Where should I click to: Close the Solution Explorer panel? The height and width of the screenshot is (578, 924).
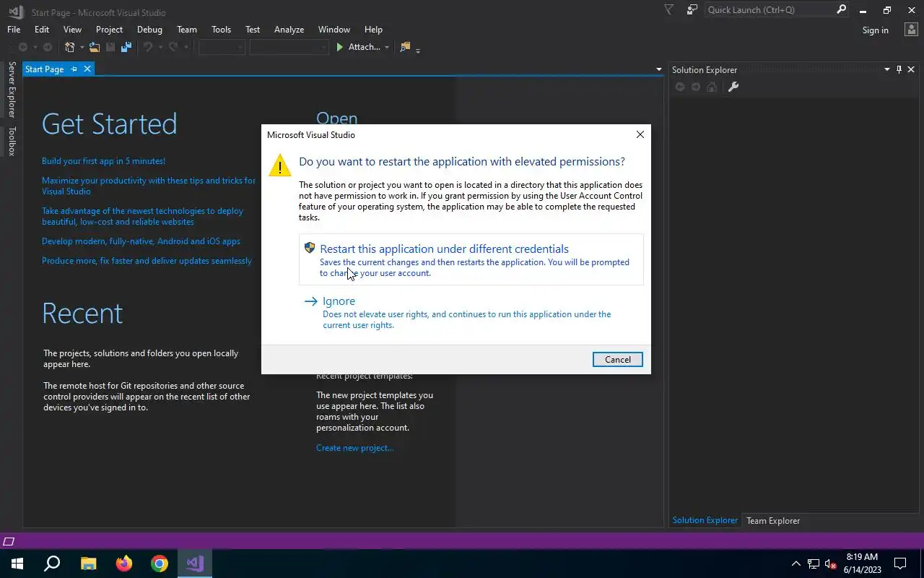(x=911, y=69)
